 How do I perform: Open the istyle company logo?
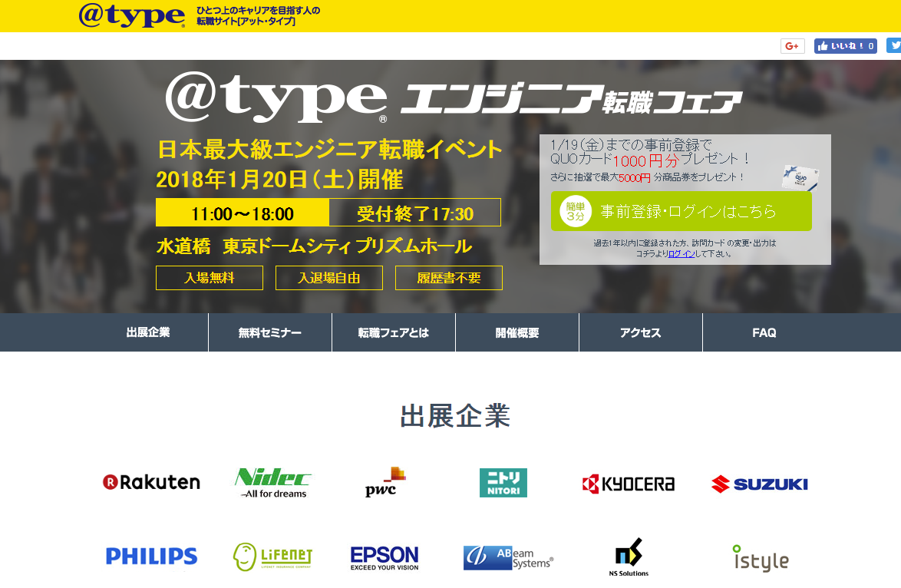click(x=761, y=558)
